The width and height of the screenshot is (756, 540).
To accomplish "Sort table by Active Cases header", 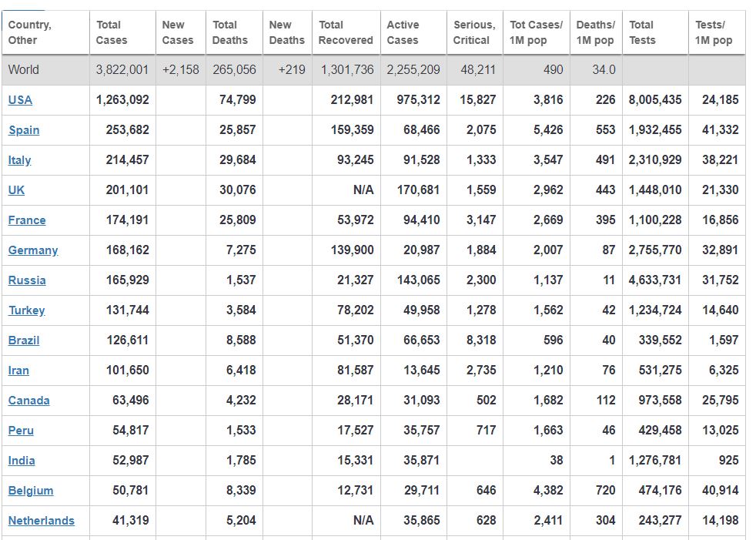I will pyautogui.click(x=413, y=32).
